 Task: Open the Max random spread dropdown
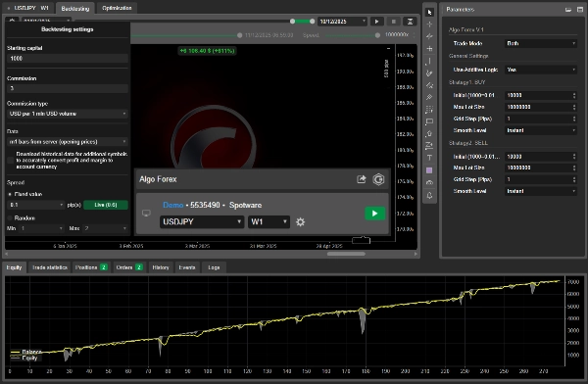click(105, 228)
